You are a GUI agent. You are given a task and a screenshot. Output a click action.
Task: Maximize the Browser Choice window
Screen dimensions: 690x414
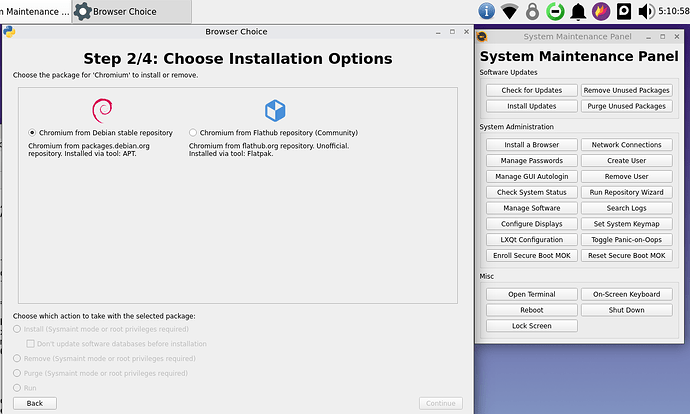click(x=452, y=32)
